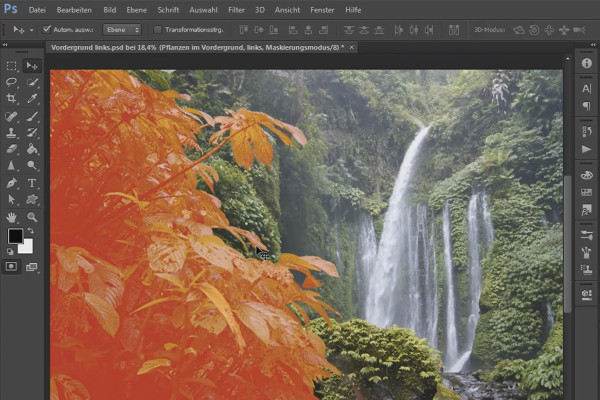The width and height of the screenshot is (600, 400).
Task: Swap foreground and background colors
Action: click(x=31, y=231)
